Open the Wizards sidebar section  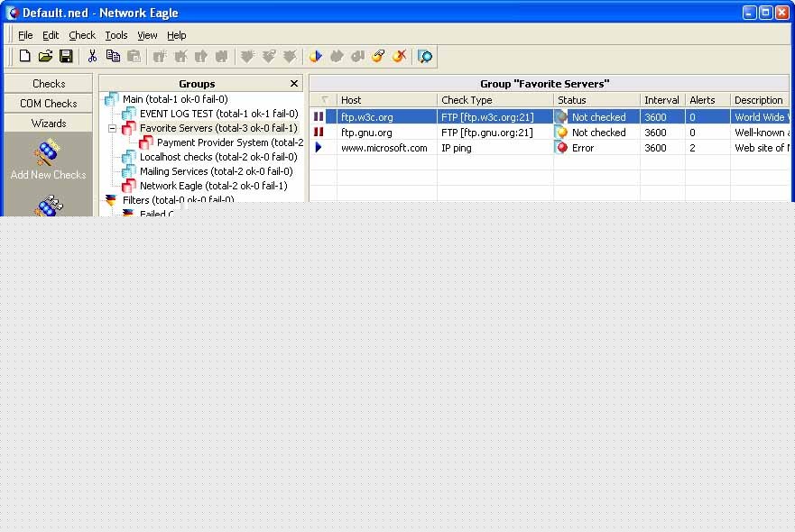(49, 124)
